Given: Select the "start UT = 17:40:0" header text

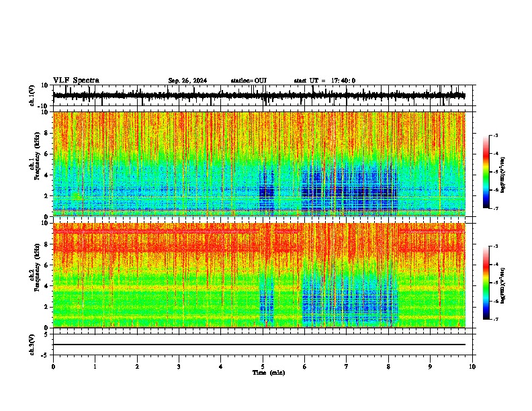Looking at the screenshot, I should (324, 81).
